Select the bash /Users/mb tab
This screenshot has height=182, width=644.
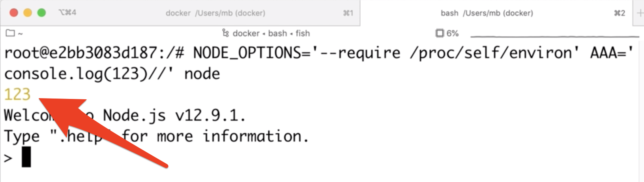click(x=487, y=13)
